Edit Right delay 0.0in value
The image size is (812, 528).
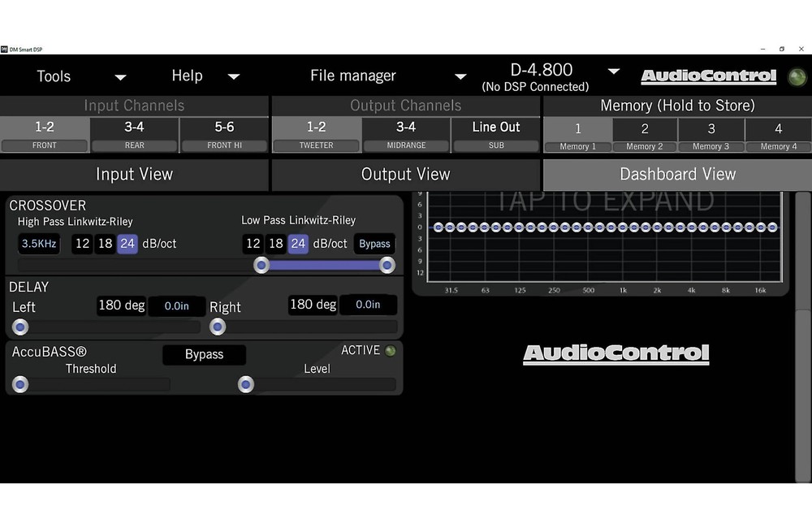pos(368,305)
